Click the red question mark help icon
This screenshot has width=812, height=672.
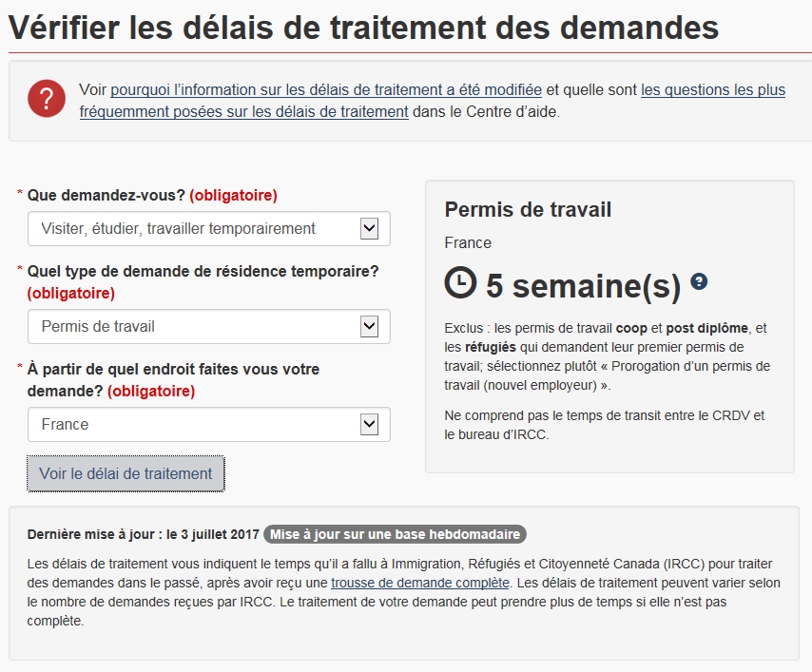click(x=47, y=100)
